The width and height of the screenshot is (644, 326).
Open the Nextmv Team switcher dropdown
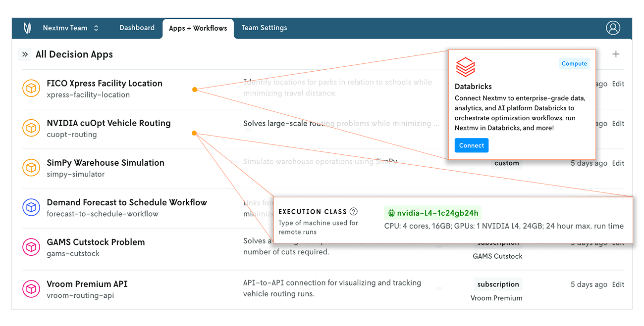point(71,28)
